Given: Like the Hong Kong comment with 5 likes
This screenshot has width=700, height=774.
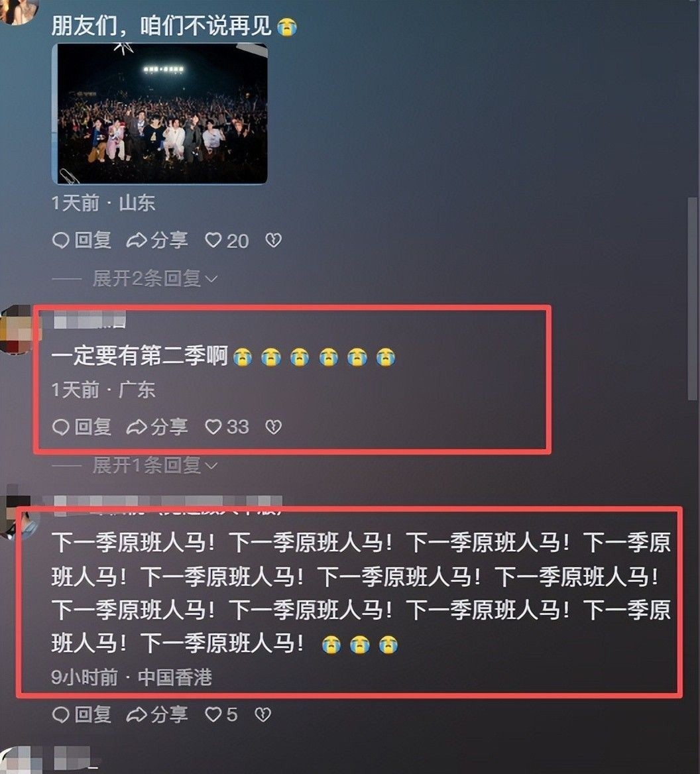Looking at the screenshot, I should (221, 714).
